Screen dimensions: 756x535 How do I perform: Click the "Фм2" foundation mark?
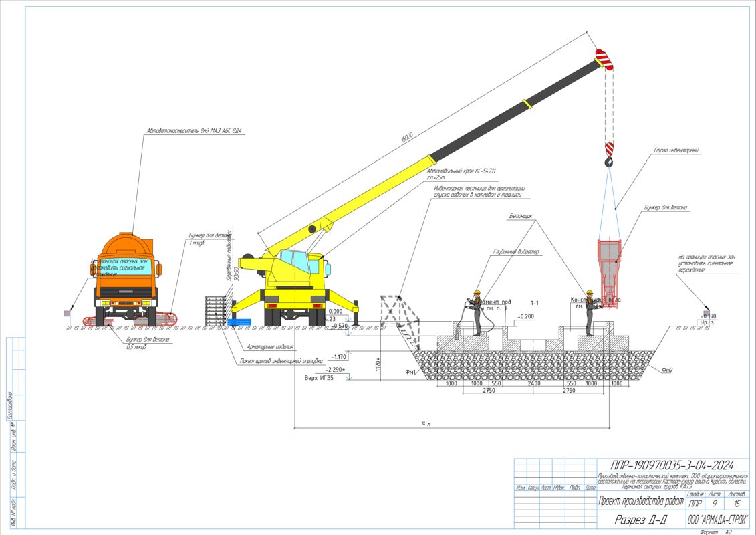(667, 370)
